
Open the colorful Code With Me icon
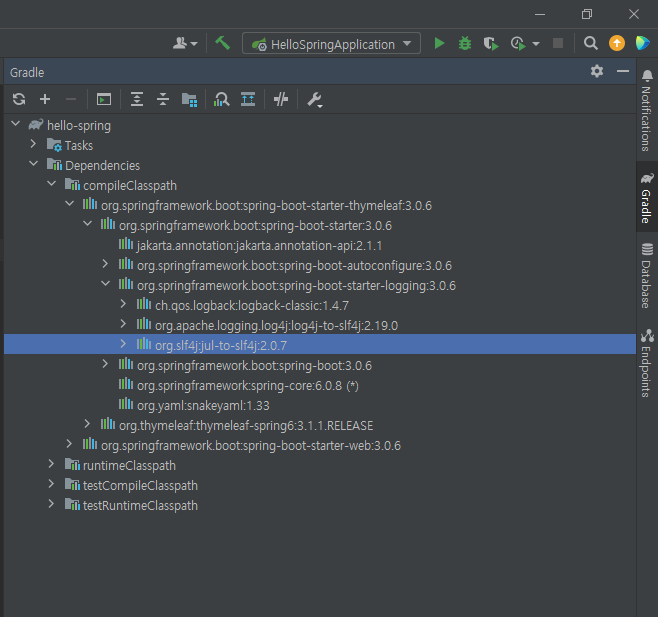click(642, 43)
